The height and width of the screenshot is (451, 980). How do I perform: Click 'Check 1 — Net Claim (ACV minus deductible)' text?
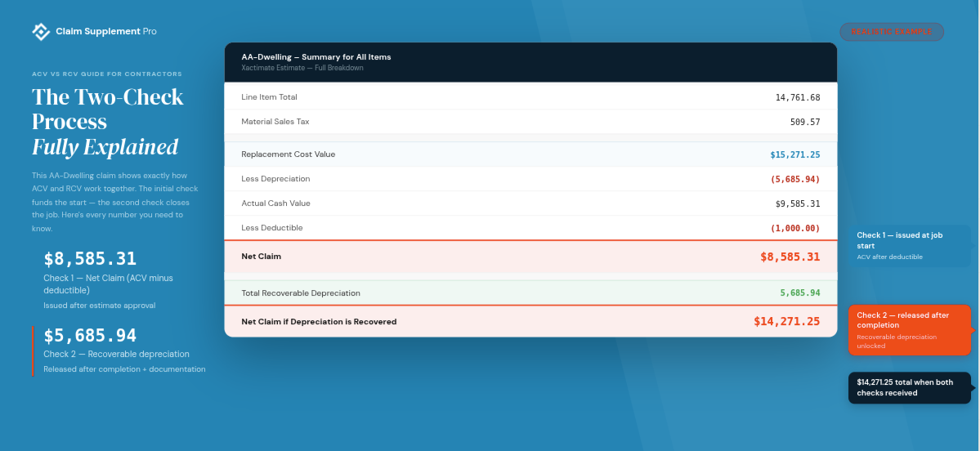pos(108,284)
